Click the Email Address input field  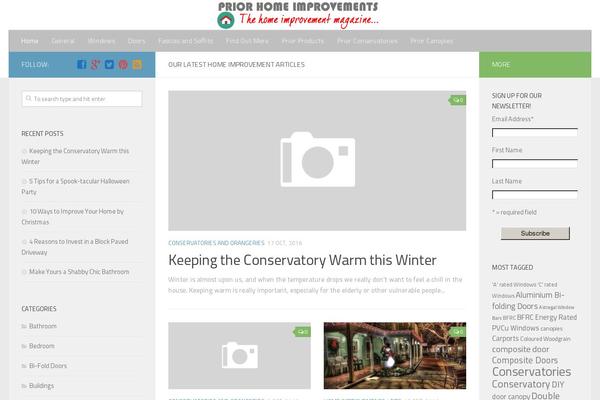pyautogui.click(x=535, y=132)
